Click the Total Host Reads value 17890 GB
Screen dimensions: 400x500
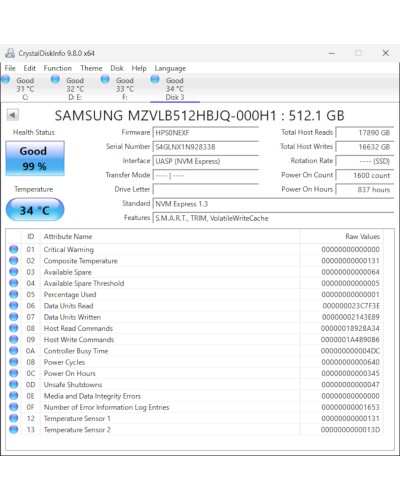(365, 133)
